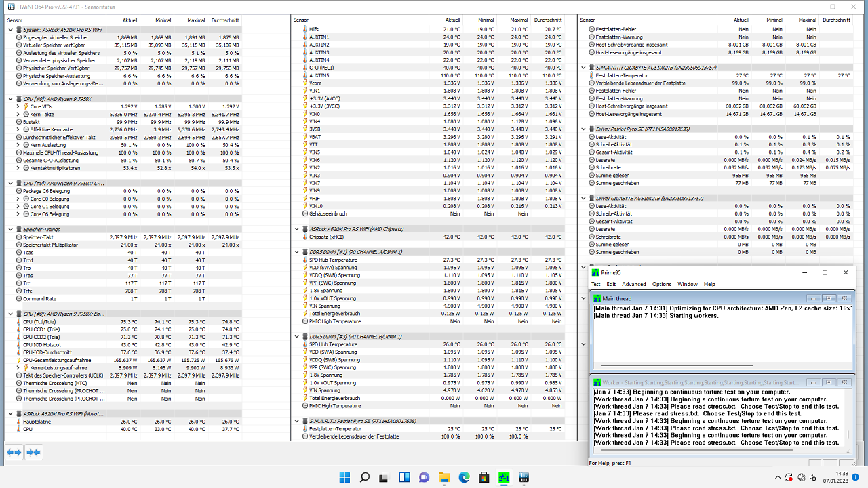868x488 pixels.
Task: Click the chip icon beside CPU [#0]: AMD Ryzen 9 7950X
Action: (18, 99)
